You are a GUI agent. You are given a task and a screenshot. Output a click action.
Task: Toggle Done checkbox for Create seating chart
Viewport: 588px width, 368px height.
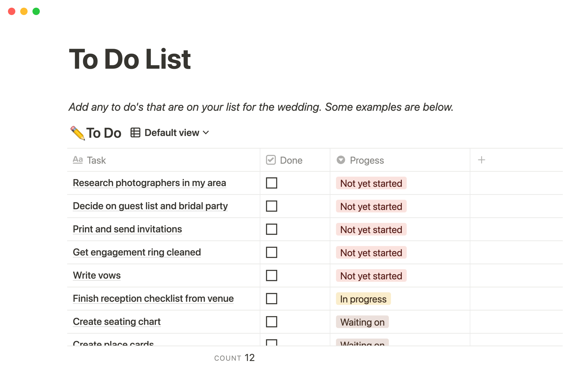click(x=271, y=321)
